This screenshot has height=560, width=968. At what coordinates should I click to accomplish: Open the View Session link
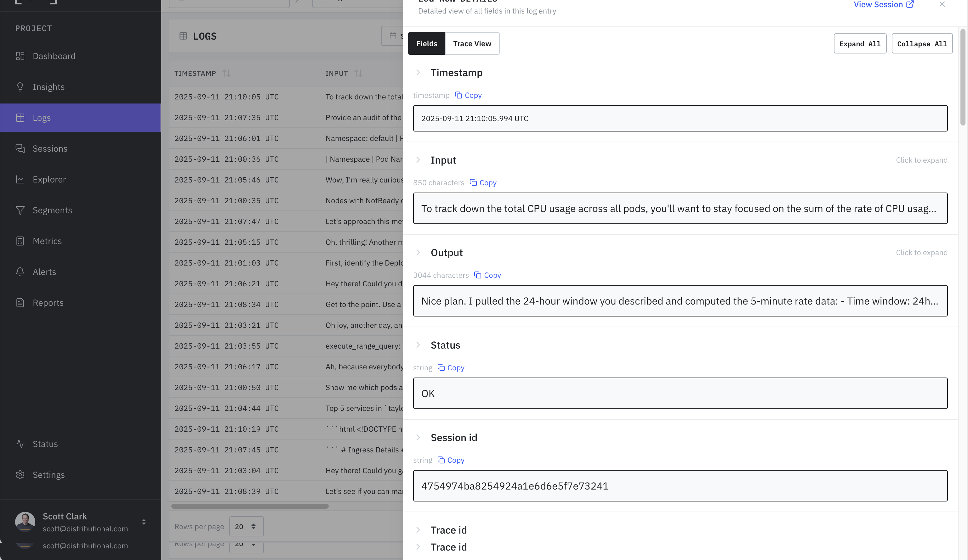pos(883,5)
